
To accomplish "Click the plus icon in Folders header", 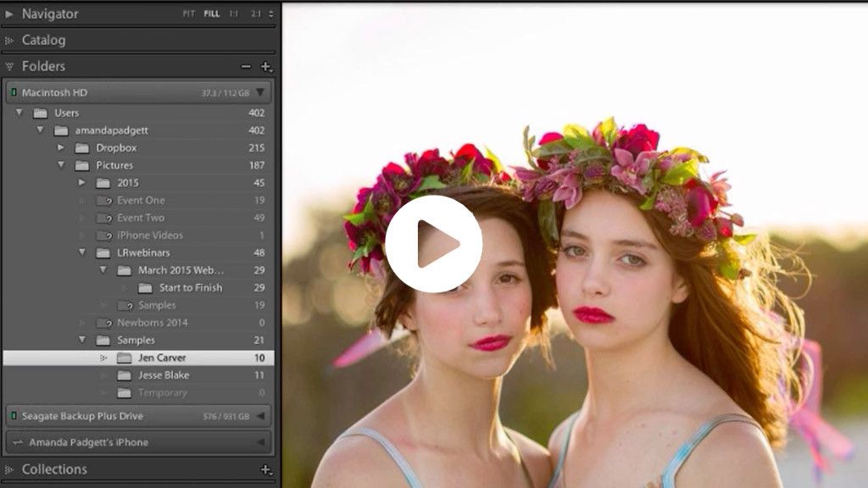I will coord(266,67).
